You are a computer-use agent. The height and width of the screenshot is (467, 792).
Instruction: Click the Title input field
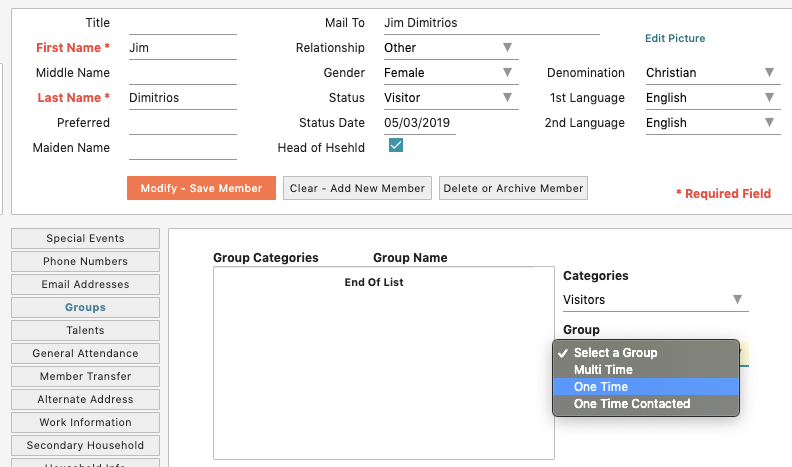click(183, 23)
